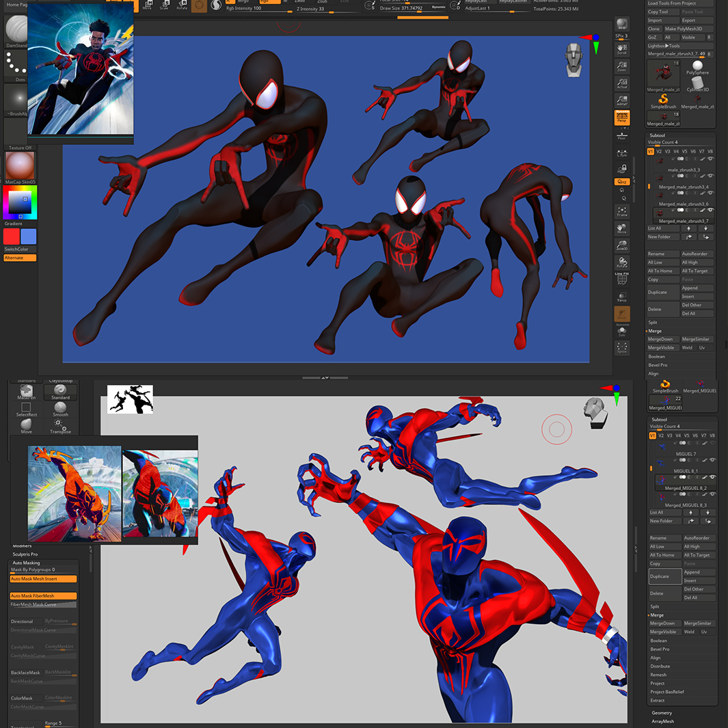Toggle the Floor grid icon in top window
Image resolution: width=728 pixels, height=728 pixels.
621,135
